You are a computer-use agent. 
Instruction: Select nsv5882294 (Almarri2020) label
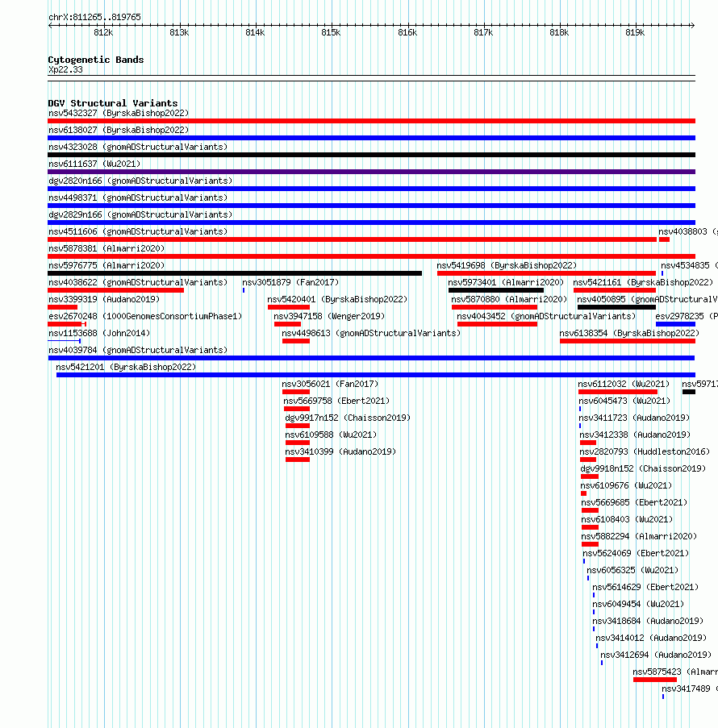(x=639, y=537)
